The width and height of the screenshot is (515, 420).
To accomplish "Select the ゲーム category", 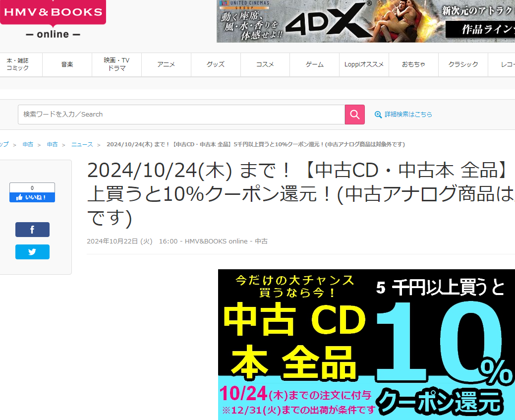I will tap(315, 64).
